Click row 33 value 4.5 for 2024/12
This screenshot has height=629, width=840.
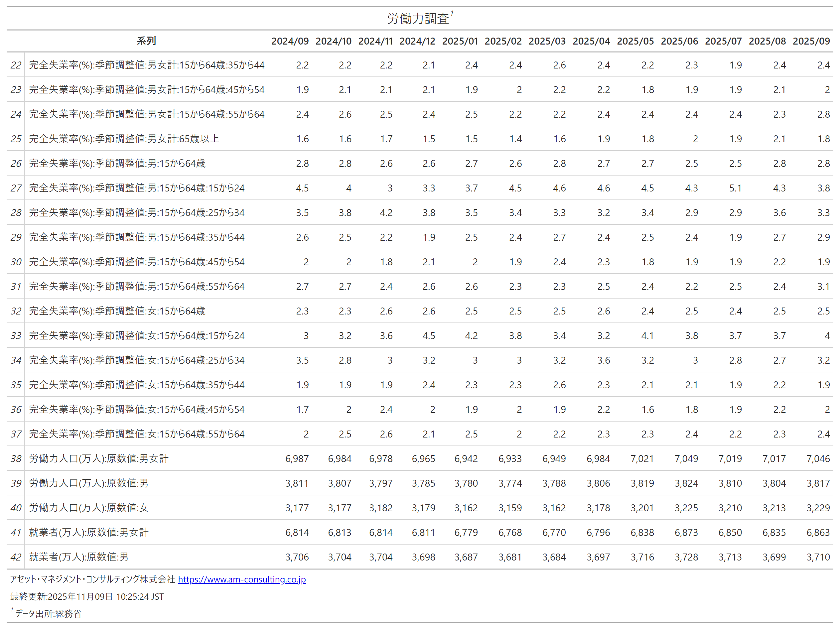[x=429, y=335]
